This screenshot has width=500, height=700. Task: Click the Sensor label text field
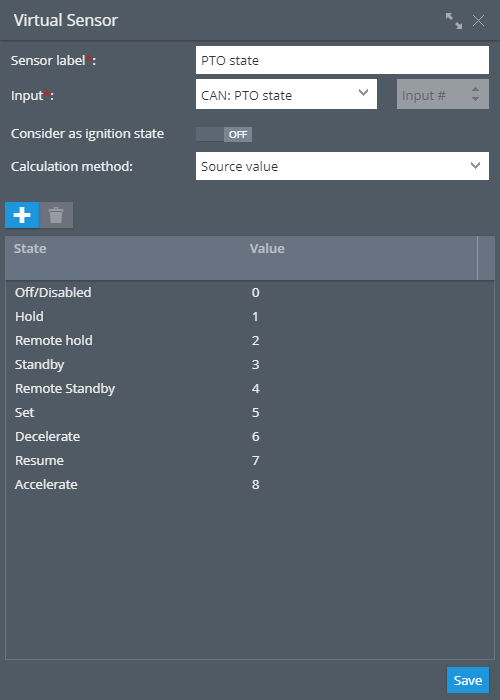(342, 60)
